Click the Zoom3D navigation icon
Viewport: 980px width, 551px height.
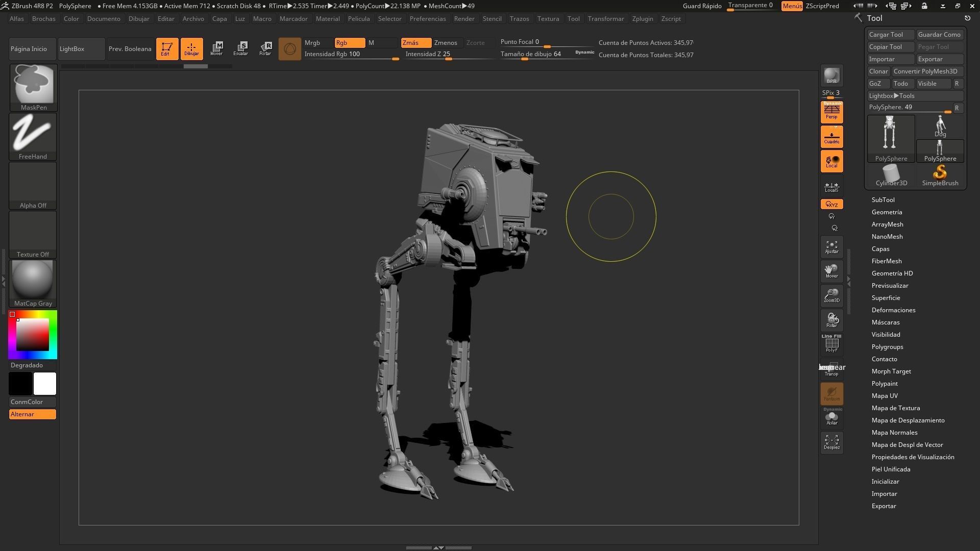point(831,296)
